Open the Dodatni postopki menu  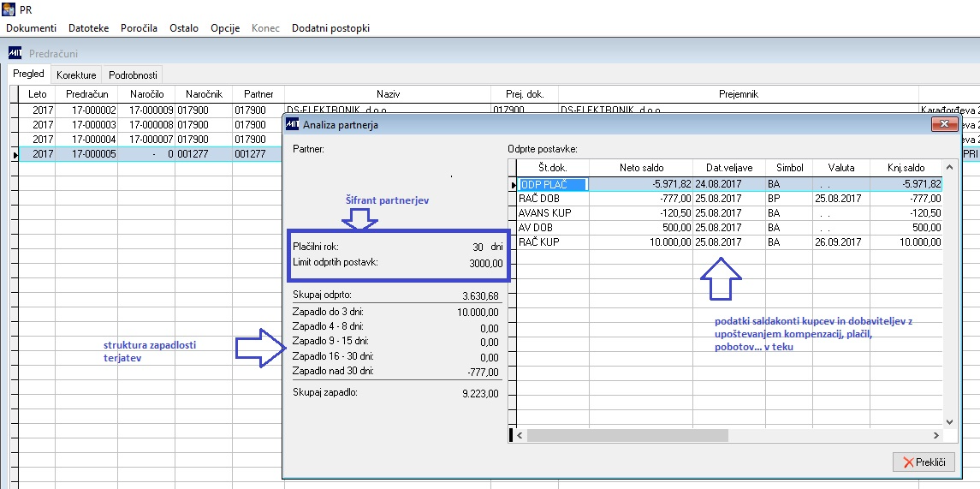click(330, 28)
